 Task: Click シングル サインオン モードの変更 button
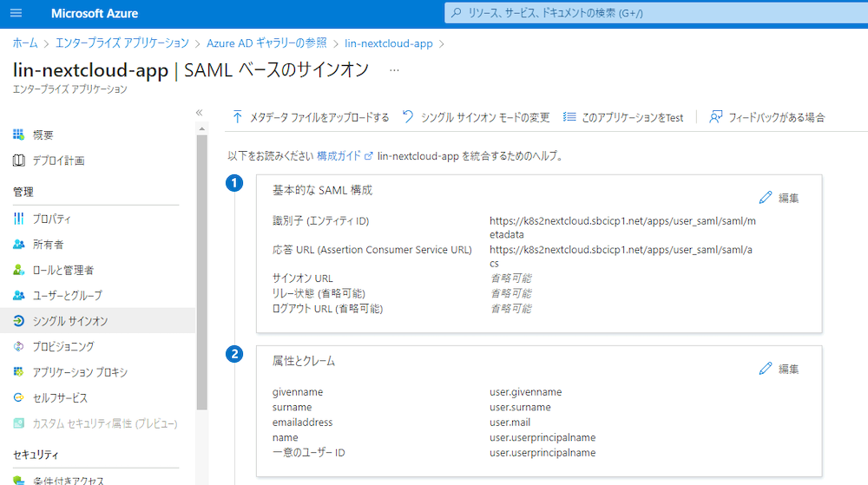click(476, 117)
